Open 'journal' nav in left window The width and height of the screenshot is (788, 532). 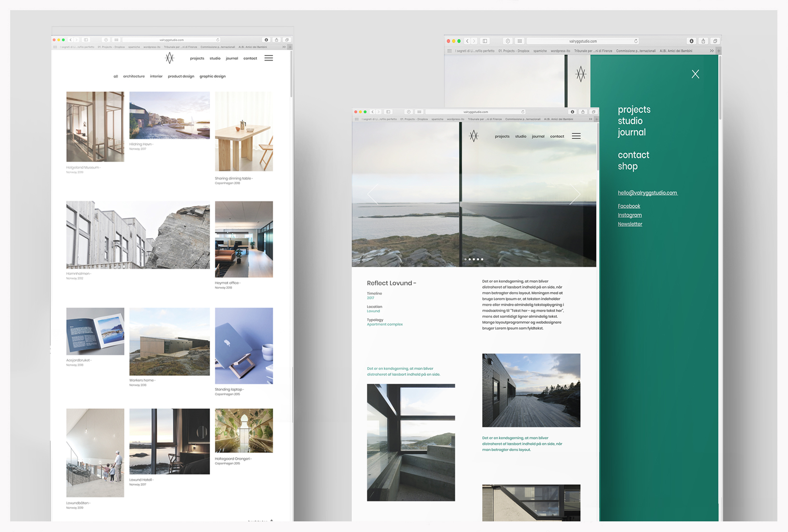232,59
